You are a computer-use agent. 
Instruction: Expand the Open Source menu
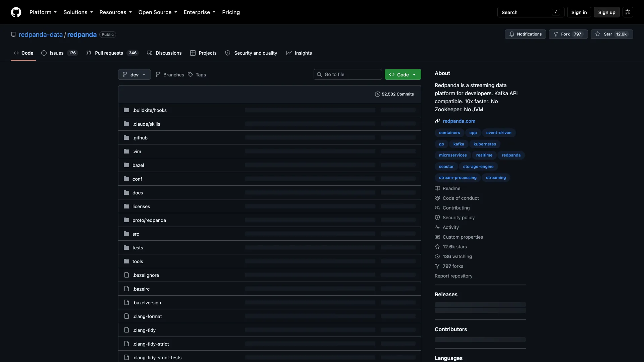pyautogui.click(x=158, y=12)
